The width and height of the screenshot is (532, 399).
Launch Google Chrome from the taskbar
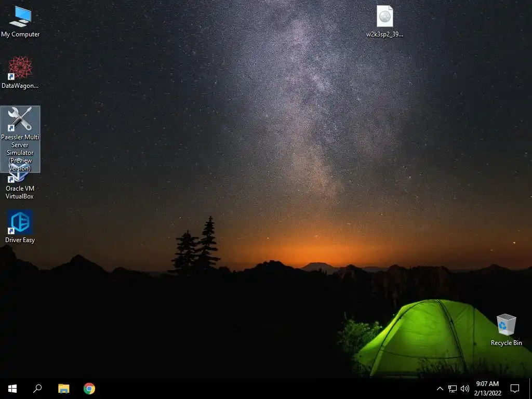[89, 389]
